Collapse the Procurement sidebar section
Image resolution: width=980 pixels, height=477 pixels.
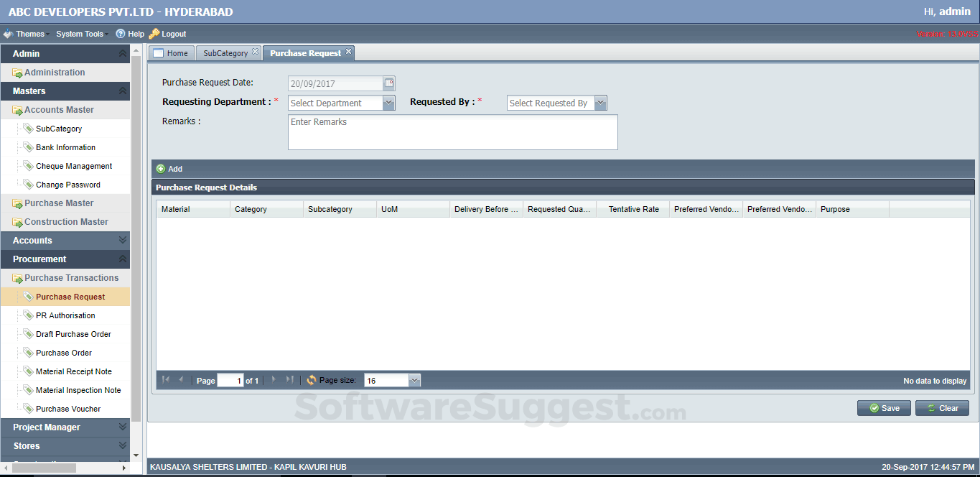[x=123, y=259]
